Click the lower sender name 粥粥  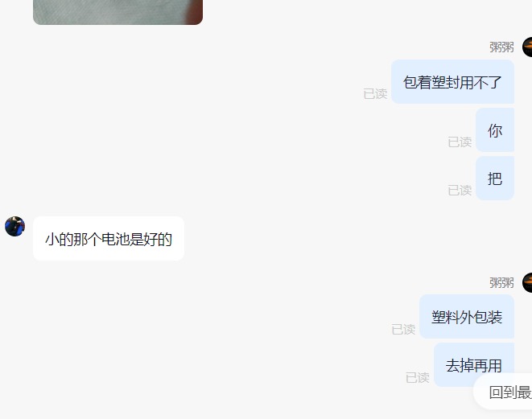point(501,282)
